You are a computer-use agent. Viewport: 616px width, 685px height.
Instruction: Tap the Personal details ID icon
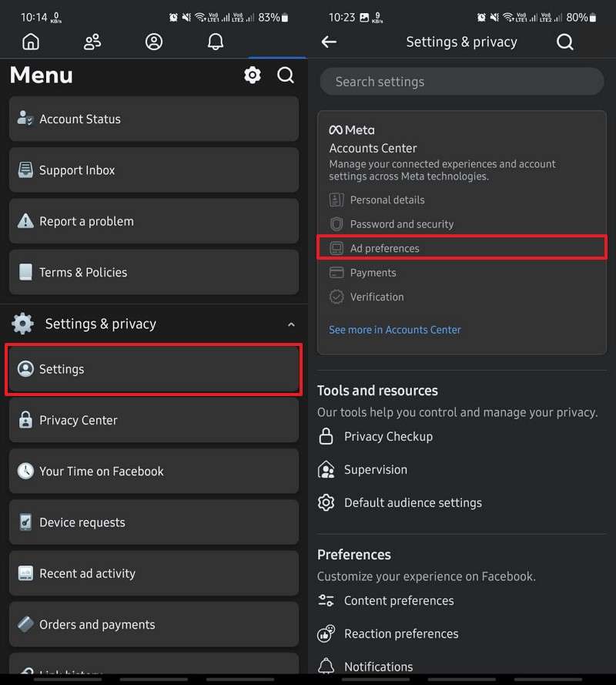pyautogui.click(x=336, y=200)
